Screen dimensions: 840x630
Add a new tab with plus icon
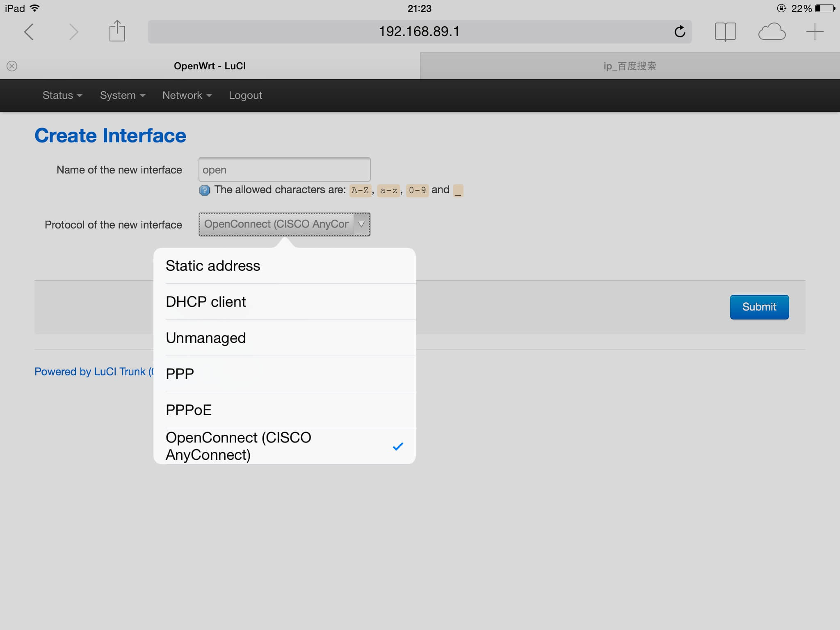[815, 32]
